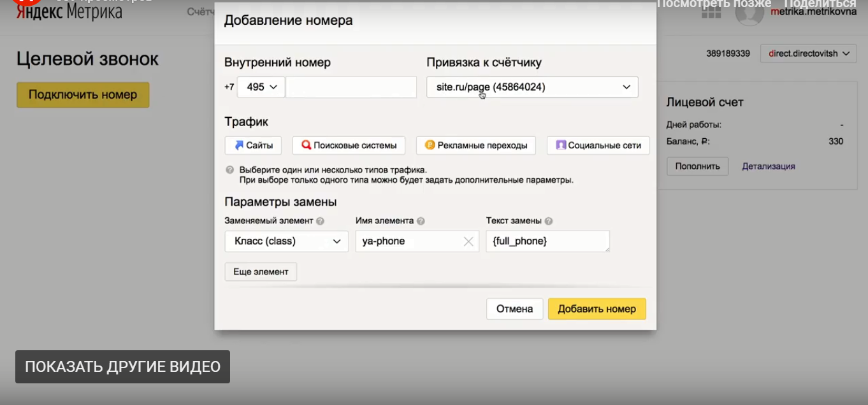Open the direct.directovitsh account selector
868x405 pixels.
coord(807,53)
